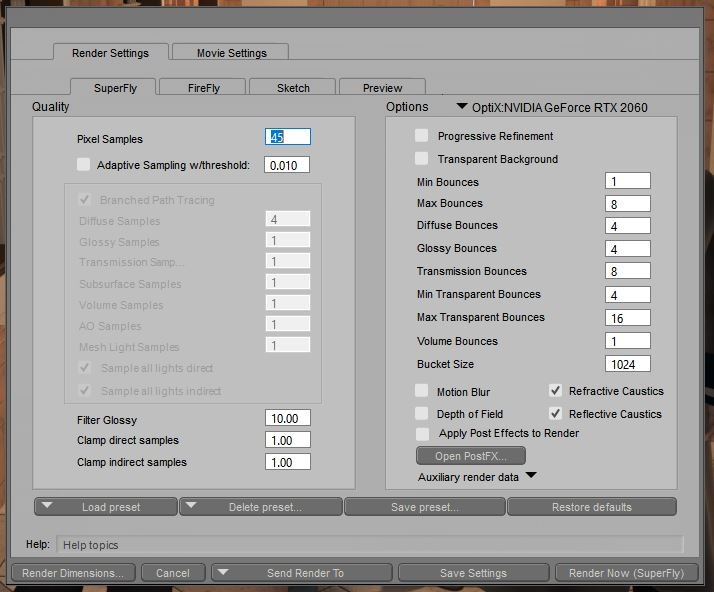Switch to the Preview tab

pyautogui.click(x=382, y=88)
